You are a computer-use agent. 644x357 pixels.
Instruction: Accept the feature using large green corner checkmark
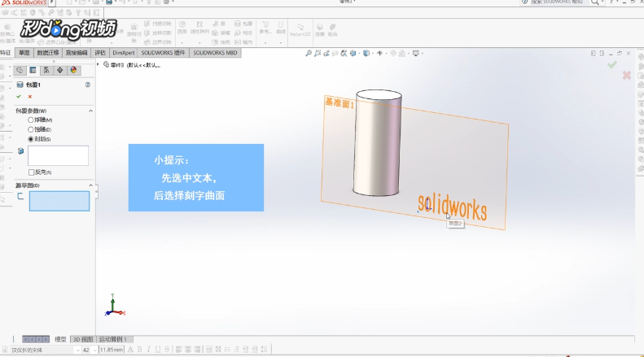(x=612, y=65)
